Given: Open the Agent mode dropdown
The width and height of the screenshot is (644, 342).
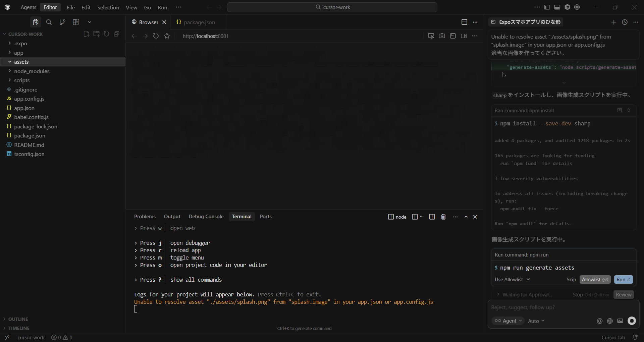Looking at the screenshot, I should (508, 321).
